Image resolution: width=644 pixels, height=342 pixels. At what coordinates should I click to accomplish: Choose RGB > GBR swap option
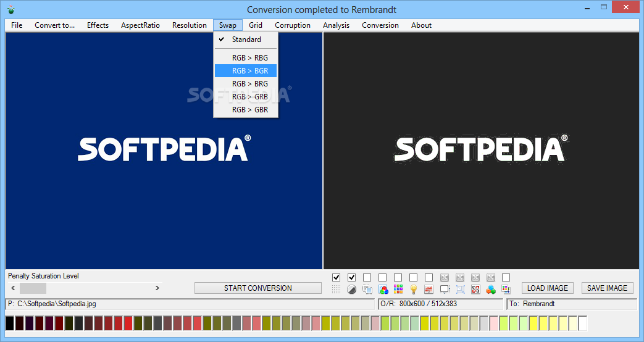[246, 110]
